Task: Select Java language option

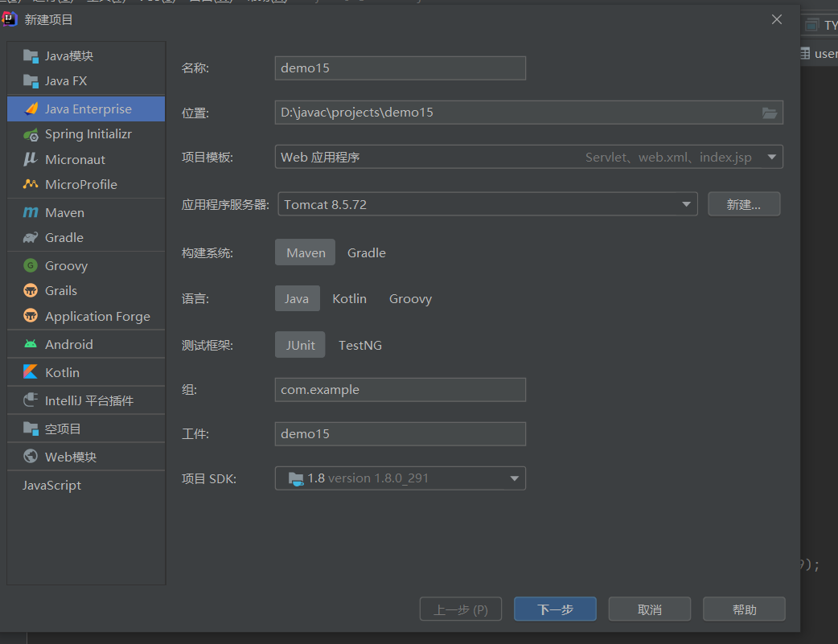Action: tap(297, 299)
